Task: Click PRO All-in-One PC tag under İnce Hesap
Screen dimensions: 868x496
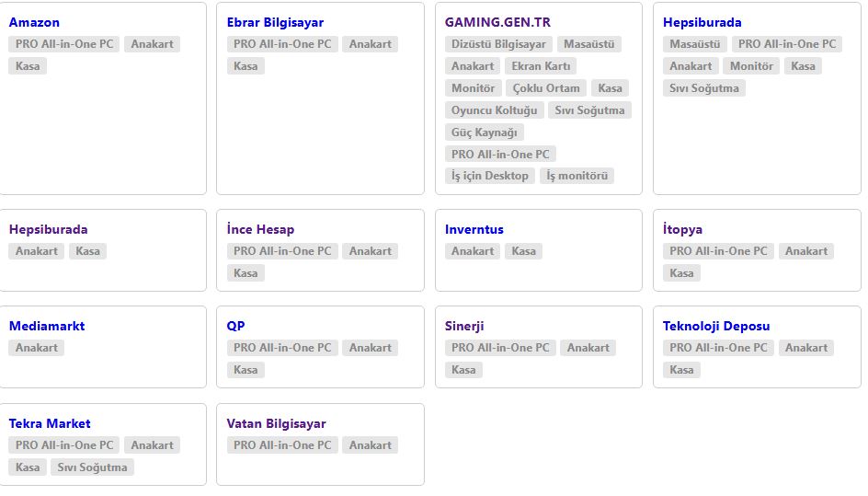Action: click(282, 251)
